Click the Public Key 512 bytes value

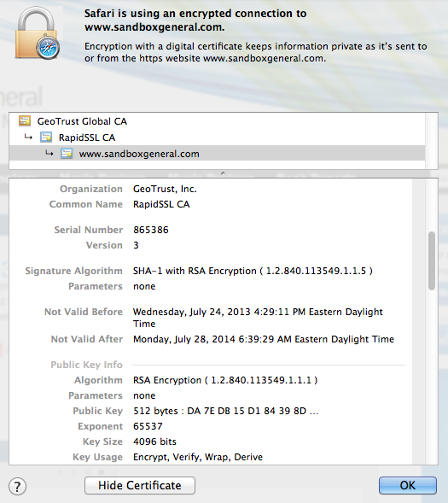coord(226,411)
